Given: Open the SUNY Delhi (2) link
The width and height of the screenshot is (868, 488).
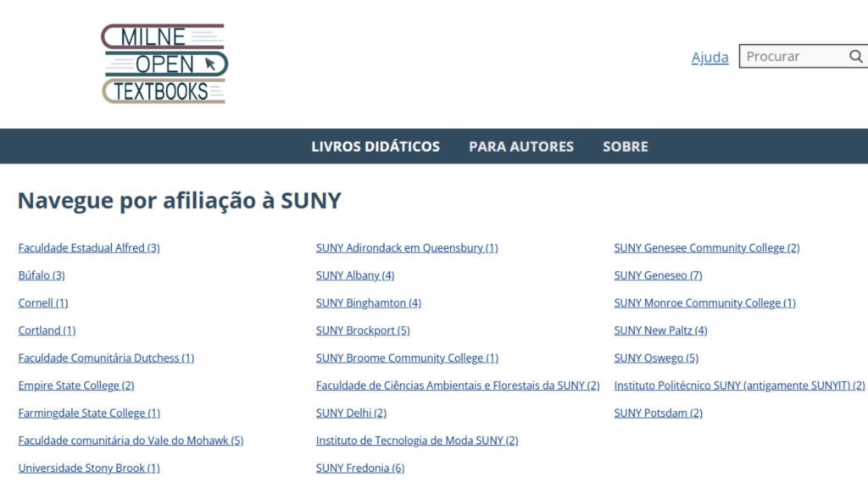Looking at the screenshot, I should [352, 413].
